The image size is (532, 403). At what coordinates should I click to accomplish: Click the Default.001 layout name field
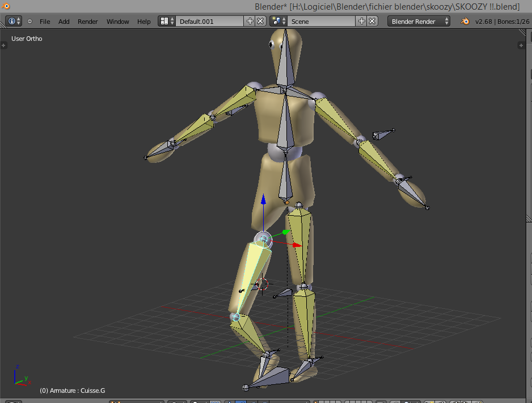pyautogui.click(x=210, y=20)
